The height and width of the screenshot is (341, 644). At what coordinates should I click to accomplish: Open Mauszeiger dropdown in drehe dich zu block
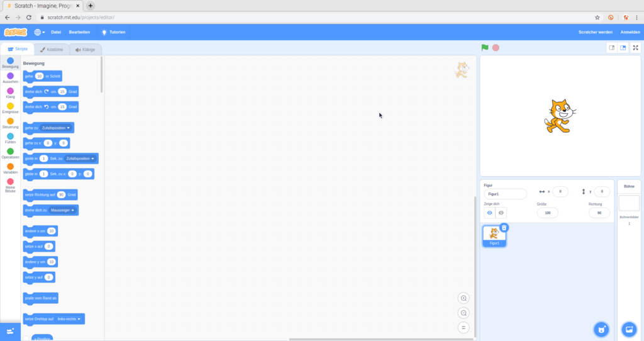pyautogui.click(x=62, y=210)
